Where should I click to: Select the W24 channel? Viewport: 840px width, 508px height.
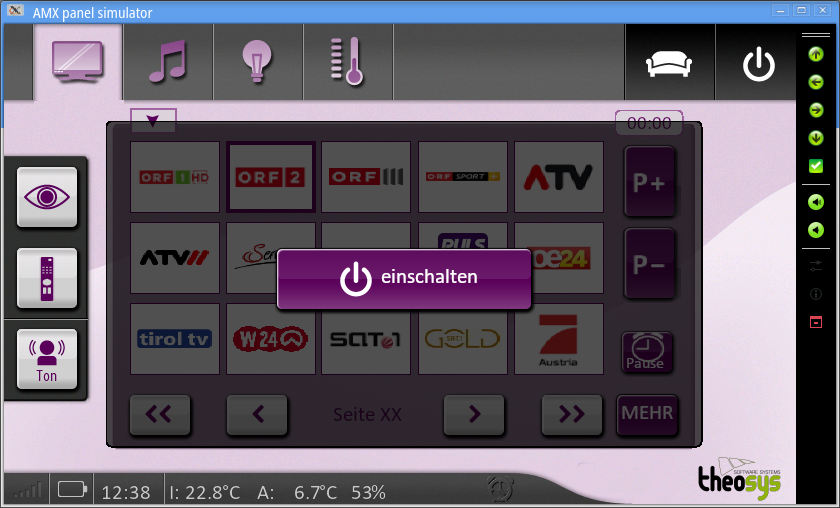(x=271, y=339)
